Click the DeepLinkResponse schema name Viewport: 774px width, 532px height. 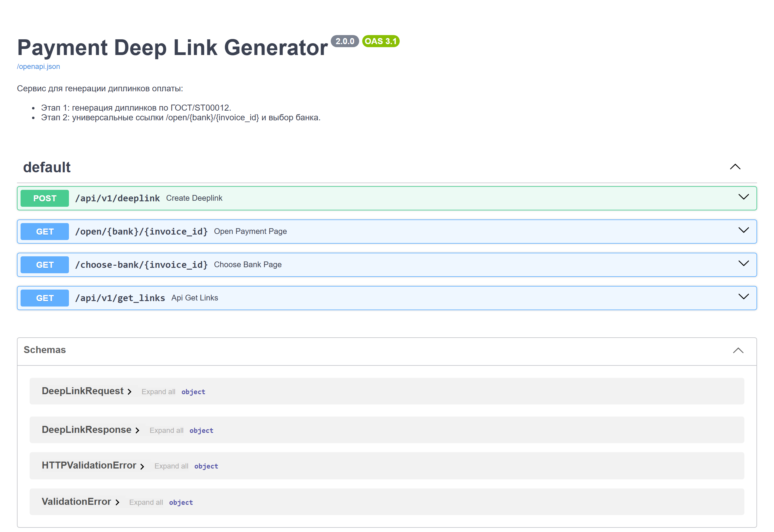point(87,430)
